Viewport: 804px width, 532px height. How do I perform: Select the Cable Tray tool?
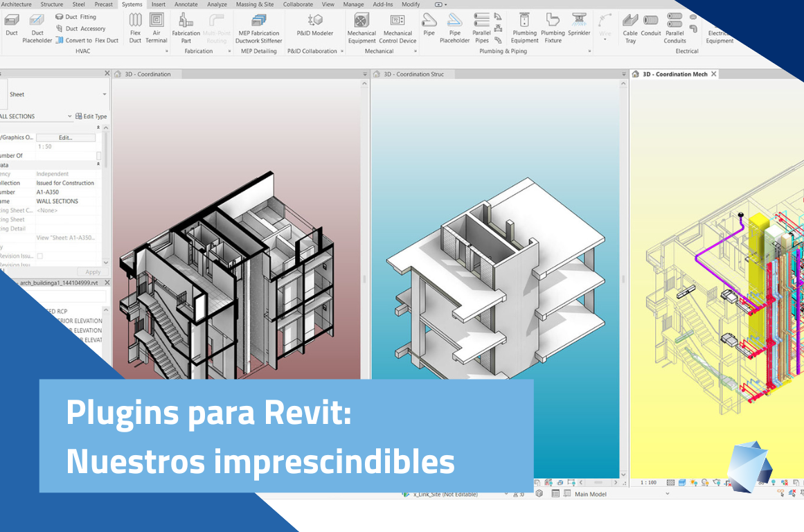[x=630, y=28]
